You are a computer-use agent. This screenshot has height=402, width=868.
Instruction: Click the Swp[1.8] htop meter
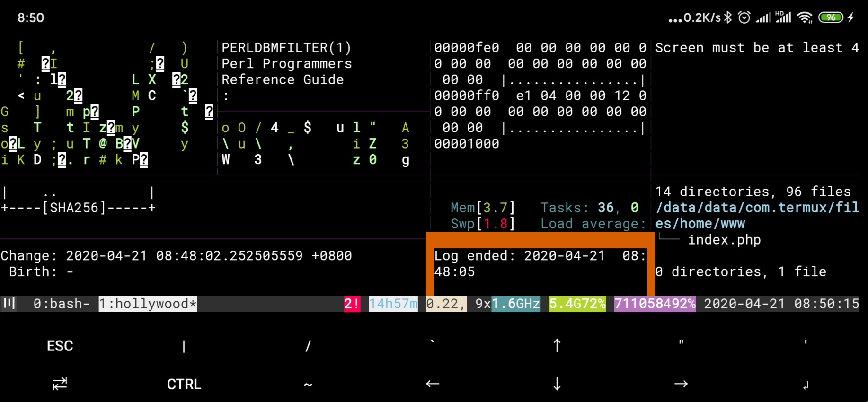pyautogui.click(x=483, y=224)
